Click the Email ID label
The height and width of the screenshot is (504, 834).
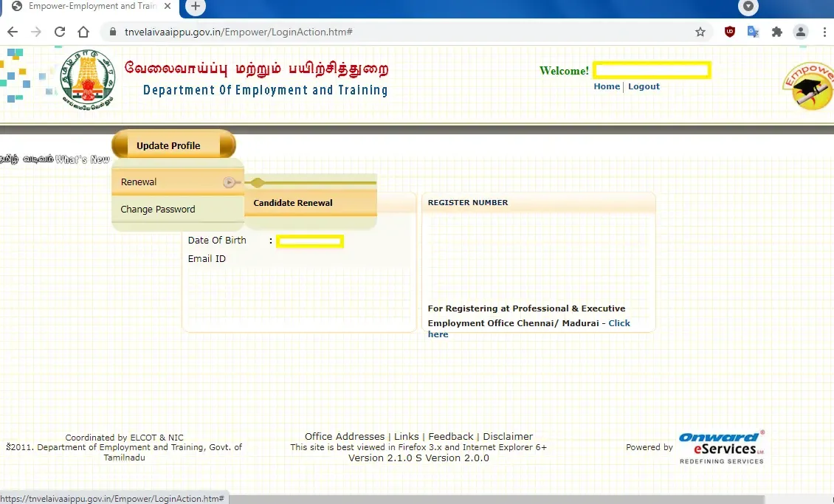pos(207,259)
